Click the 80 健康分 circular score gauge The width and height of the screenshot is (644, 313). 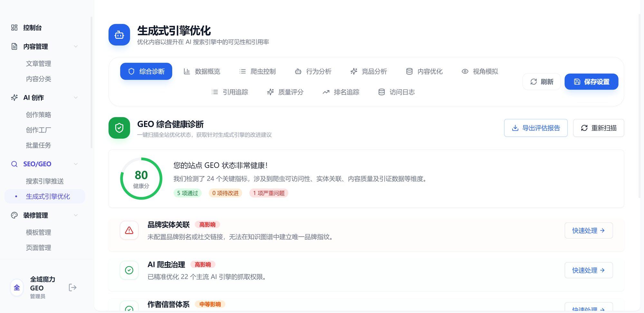[141, 179]
